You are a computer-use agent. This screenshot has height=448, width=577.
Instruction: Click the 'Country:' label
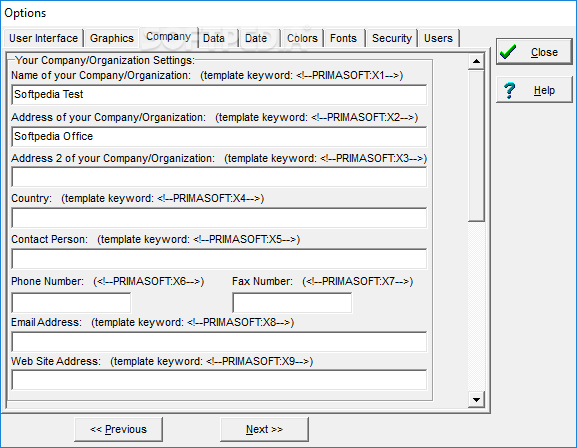[x=31, y=198]
